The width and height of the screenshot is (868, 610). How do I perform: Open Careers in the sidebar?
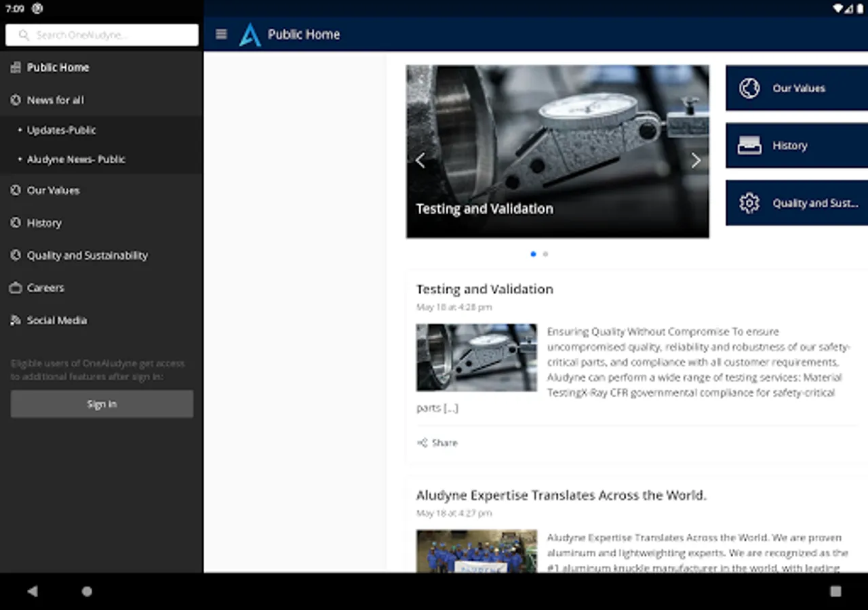[x=102, y=288]
